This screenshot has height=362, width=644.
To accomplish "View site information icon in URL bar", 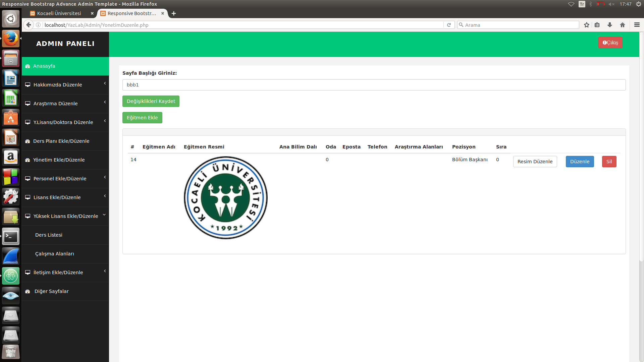I will [x=38, y=25].
